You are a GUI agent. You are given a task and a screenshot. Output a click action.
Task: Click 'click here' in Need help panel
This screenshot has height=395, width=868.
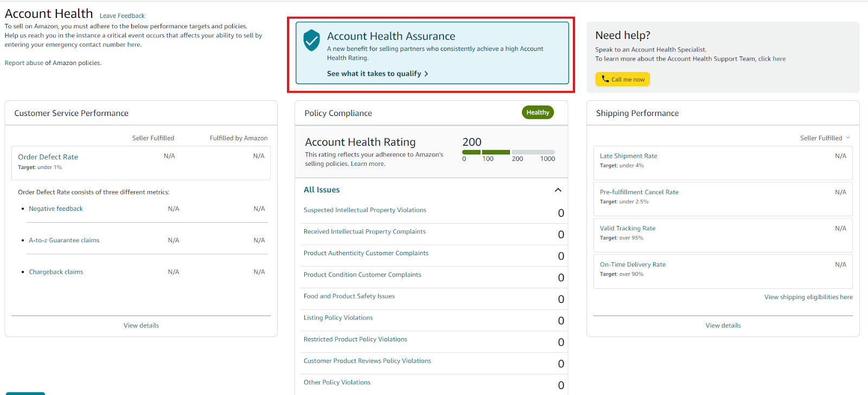[x=779, y=59]
